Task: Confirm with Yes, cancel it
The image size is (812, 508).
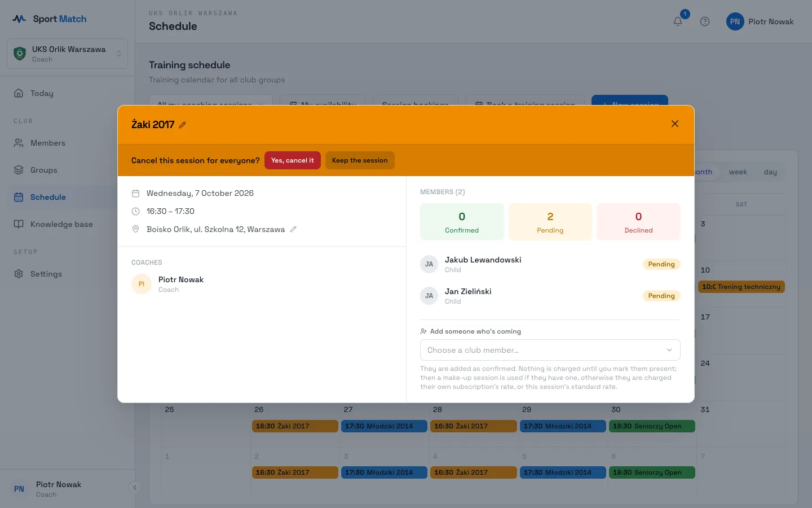Action: pyautogui.click(x=293, y=160)
